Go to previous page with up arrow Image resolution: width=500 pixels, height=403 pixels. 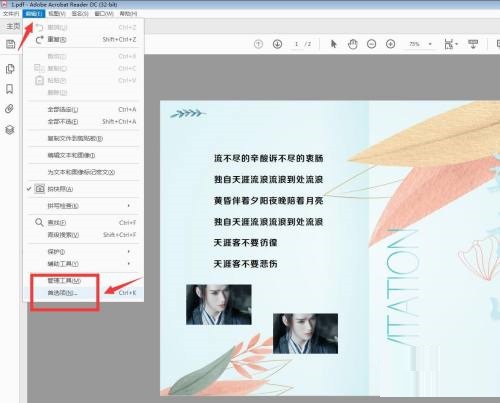tap(258, 44)
